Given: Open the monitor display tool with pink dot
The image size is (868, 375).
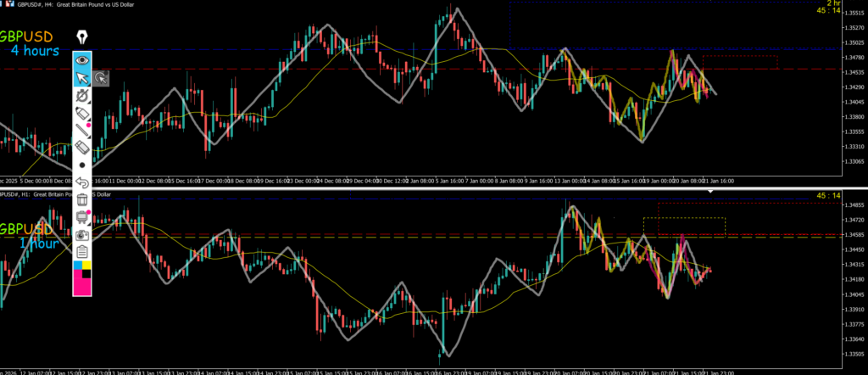Looking at the screenshot, I should [x=82, y=216].
